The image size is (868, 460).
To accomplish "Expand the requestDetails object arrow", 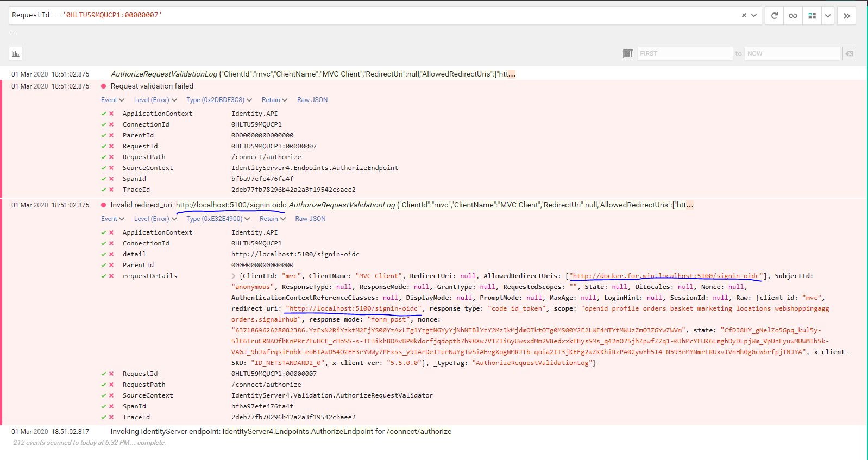I will pyautogui.click(x=234, y=276).
